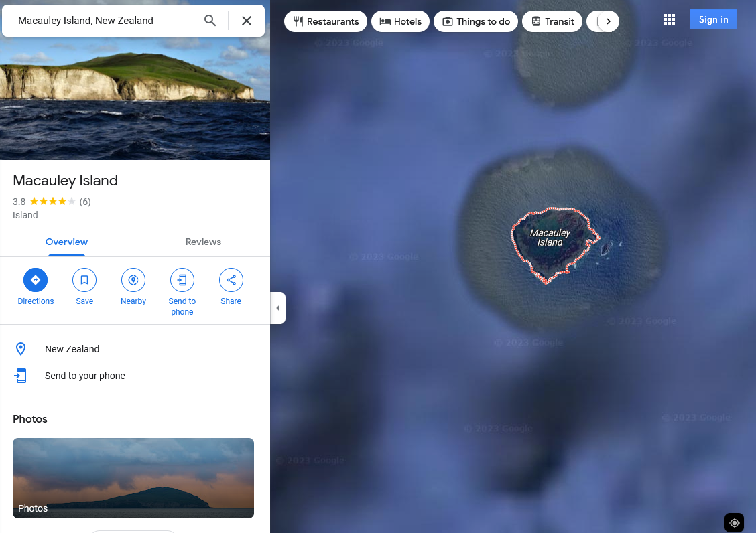Share Macauley Island location
Image resolution: width=756 pixels, height=533 pixels.
[231, 287]
